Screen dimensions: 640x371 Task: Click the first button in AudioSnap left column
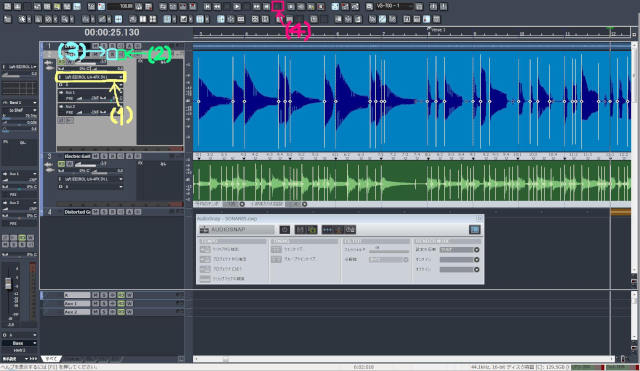(205, 249)
